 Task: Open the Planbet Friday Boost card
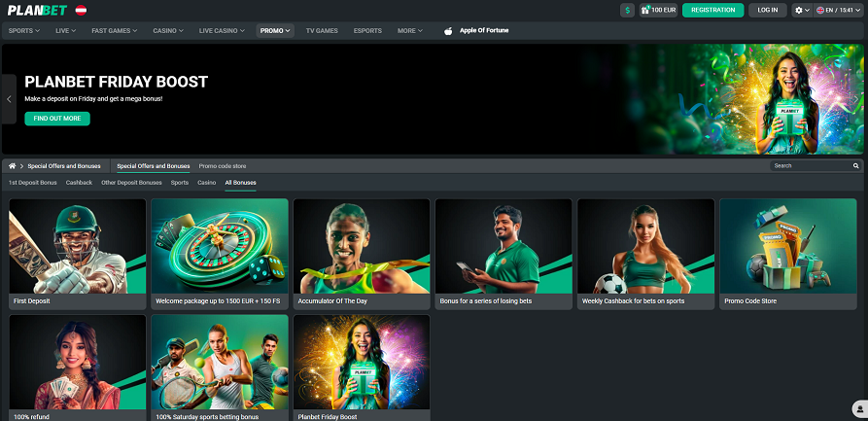362,368
